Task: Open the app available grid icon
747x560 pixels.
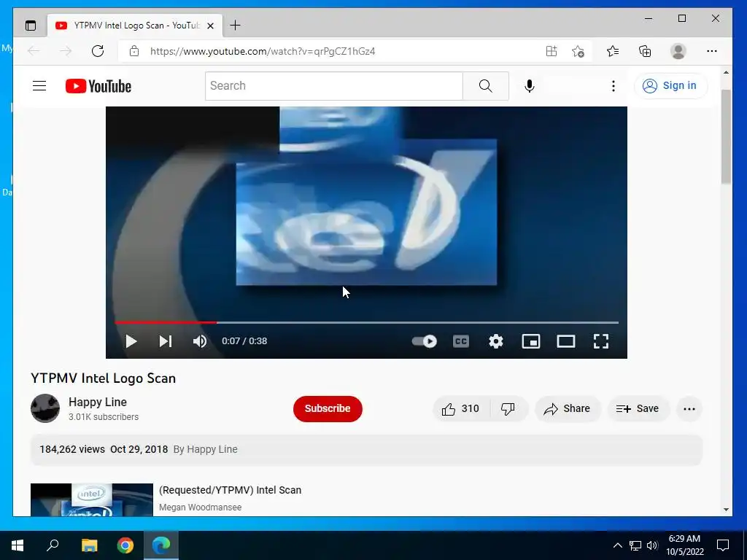Action: click(551, 51)
